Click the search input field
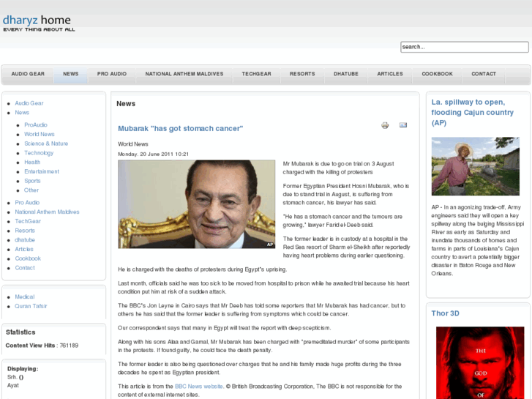The height and width of the screenshot is (399, 532). tap(464, 47)
